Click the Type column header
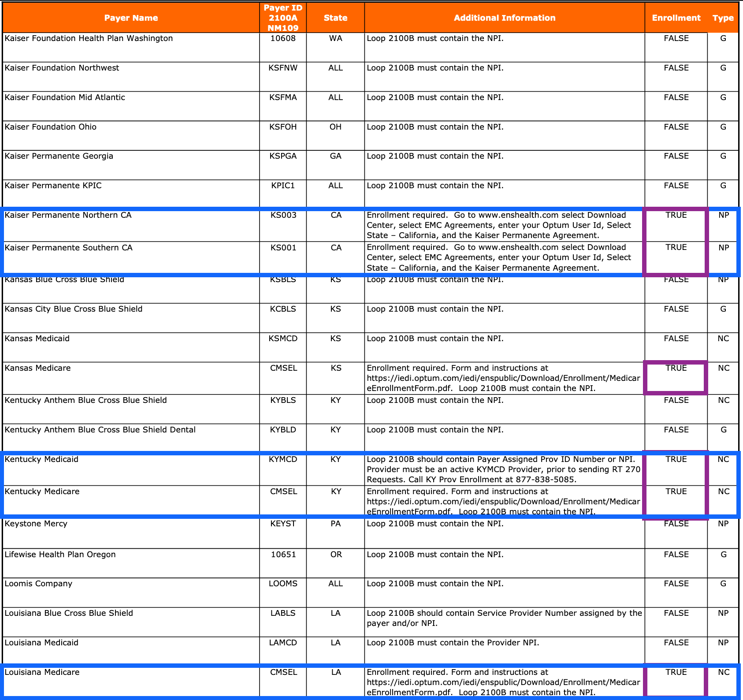Screen dimensions: 743x700 (723, 18)
